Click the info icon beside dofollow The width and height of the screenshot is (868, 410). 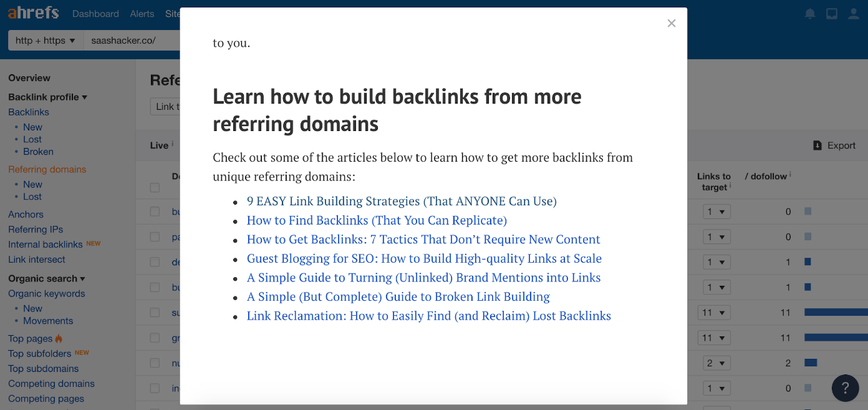(x=790, y=175)
